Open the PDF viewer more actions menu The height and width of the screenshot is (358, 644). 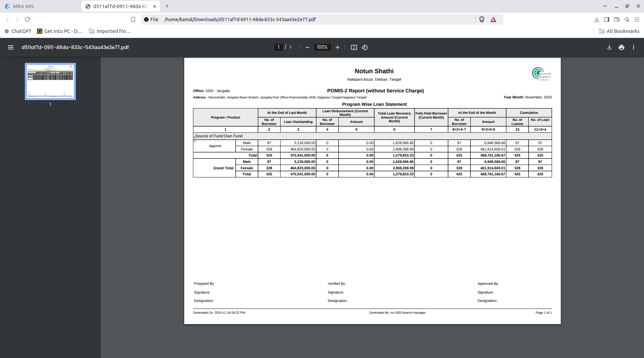[x=634, y=47]
